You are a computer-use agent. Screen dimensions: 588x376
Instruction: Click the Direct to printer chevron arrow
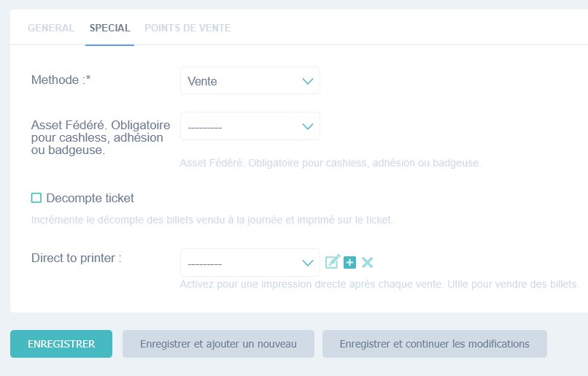pyautogui.click(x=307, y=263)
